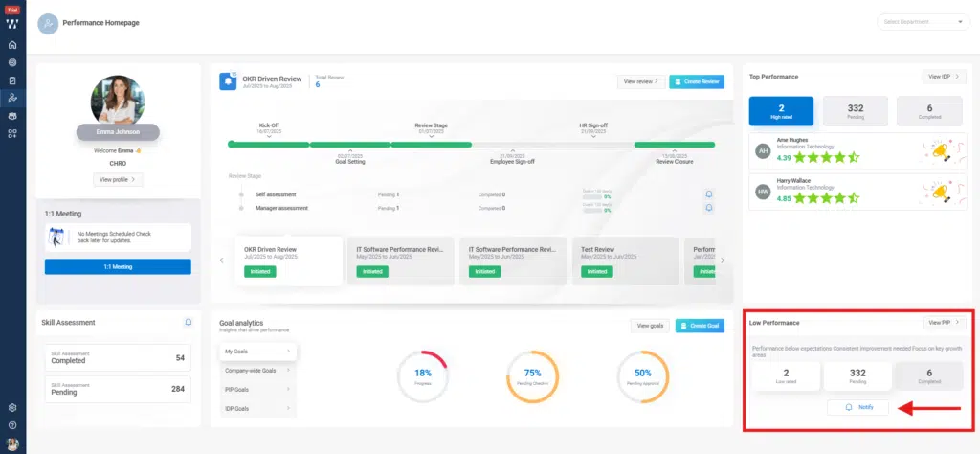Click Harry Wallace's star rating

coord(827,199)
